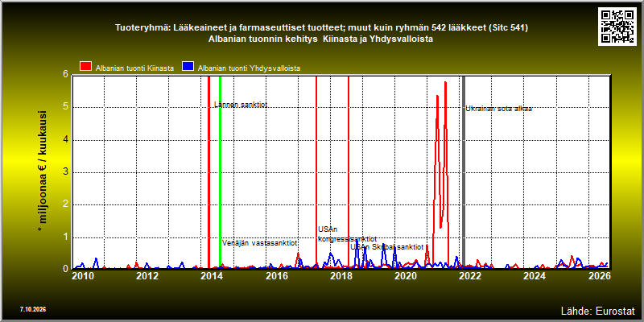644x322 pixels.
Task: Click the Lähde: Eurostat source text
Action: pyautogui.click(x=597, y=310)
